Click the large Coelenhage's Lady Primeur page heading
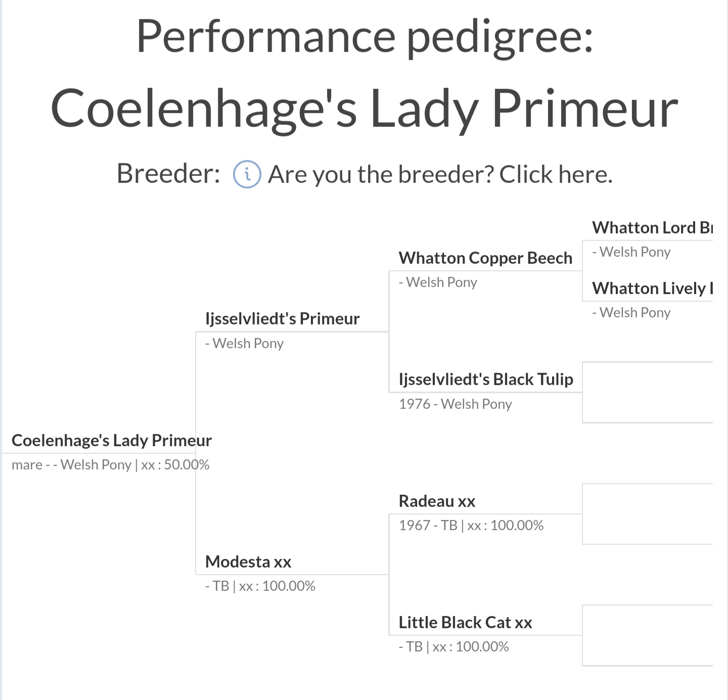 point(364,109)
